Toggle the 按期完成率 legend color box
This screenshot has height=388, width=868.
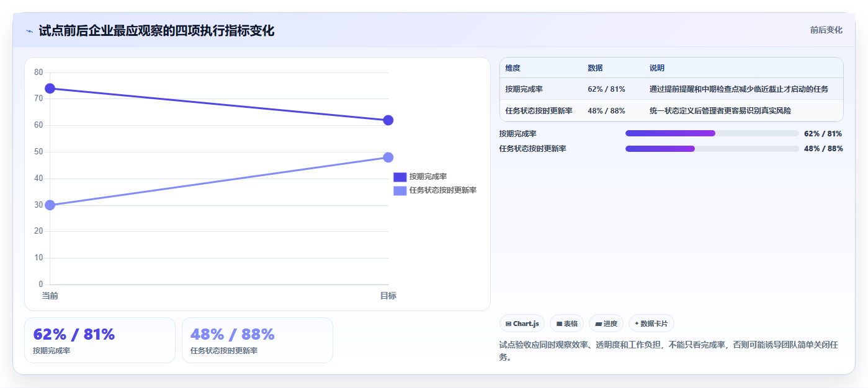(x=400, y=177)
